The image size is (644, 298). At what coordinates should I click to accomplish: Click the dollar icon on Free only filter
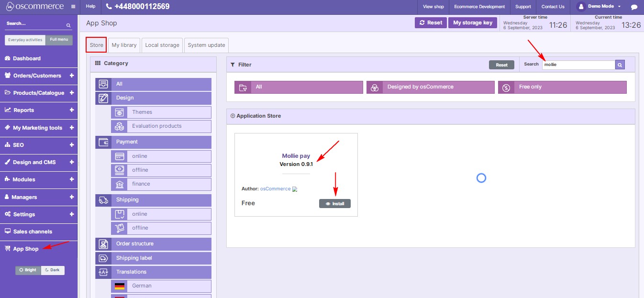coord(506,87)
